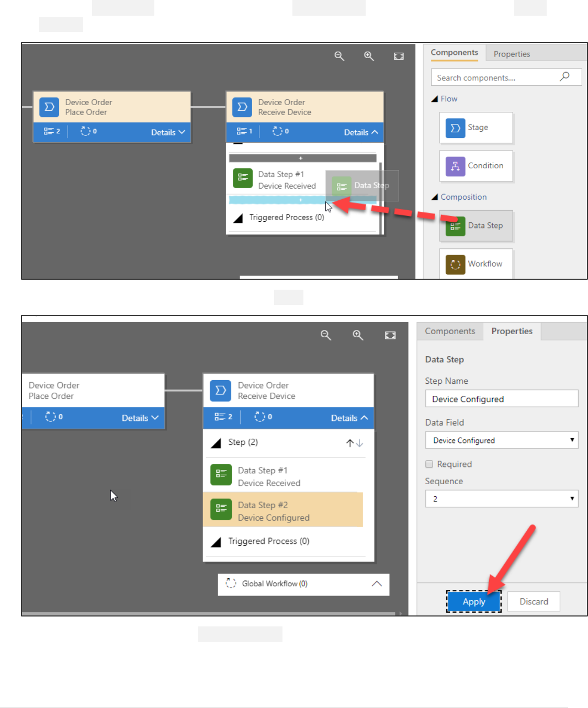Select the Stage component icon

click(455, 128)
